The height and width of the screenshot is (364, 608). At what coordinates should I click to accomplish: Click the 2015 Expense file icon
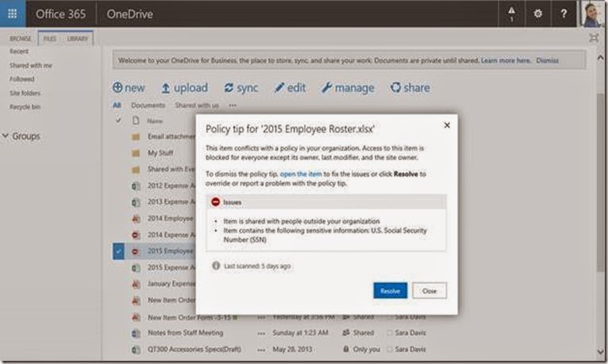[x=135, y=267]
